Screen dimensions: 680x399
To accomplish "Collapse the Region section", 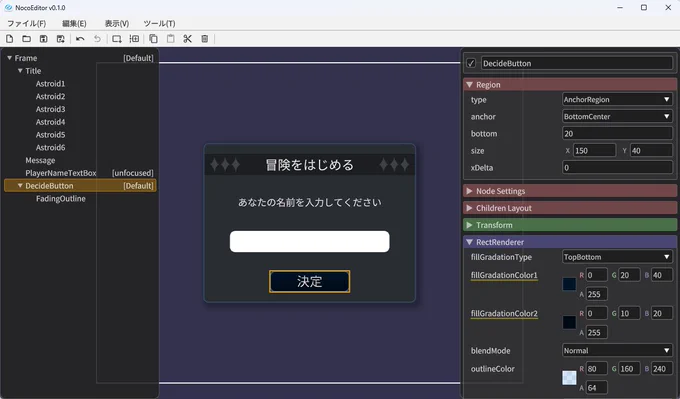I will pos(469,85).
